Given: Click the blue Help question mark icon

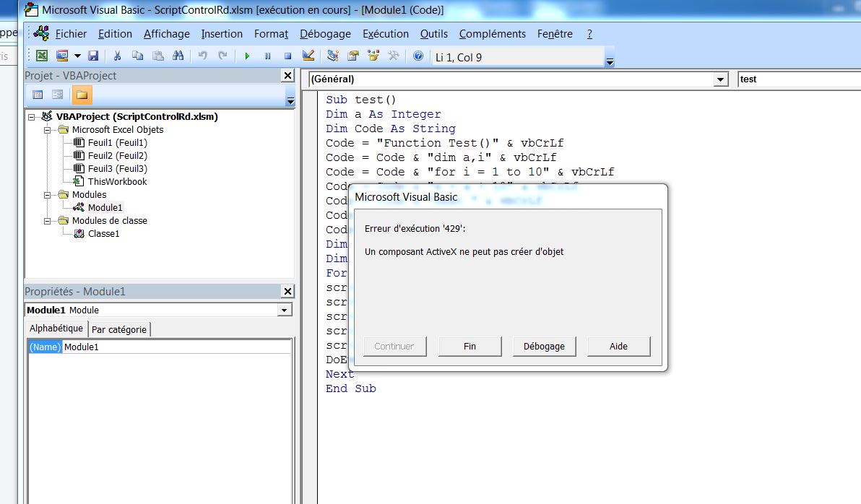Looking at the screenshot, I should (418, 56).
